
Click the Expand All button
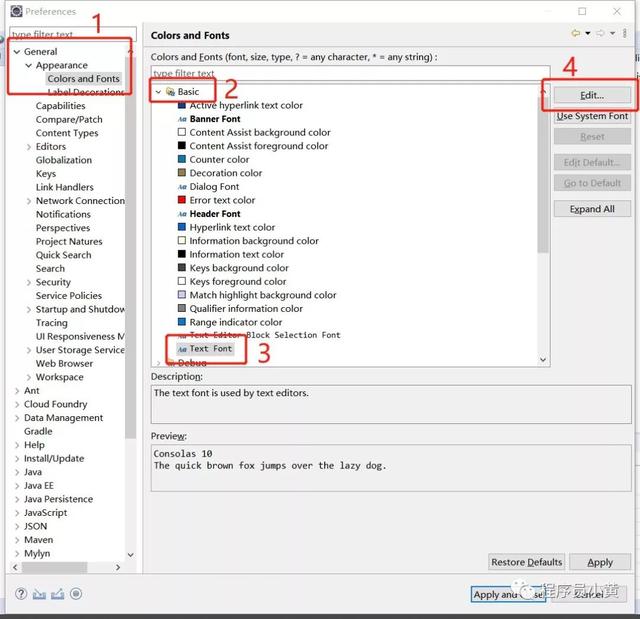coord(592,209)
